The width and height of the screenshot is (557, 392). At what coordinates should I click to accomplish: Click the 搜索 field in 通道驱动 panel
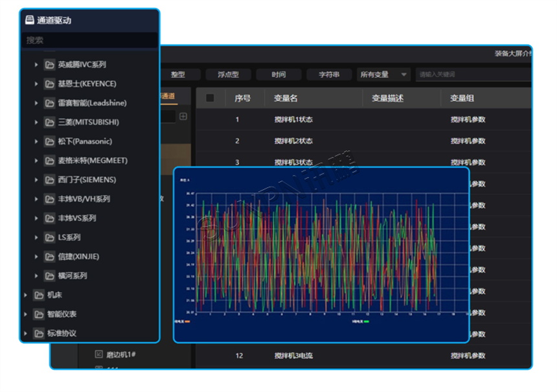click(x=89, y=40)
